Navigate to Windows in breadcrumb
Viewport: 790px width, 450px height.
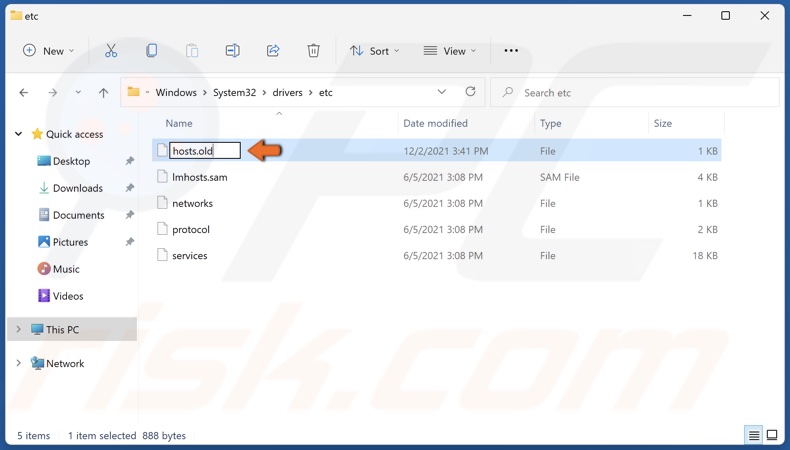pos(176,93)
